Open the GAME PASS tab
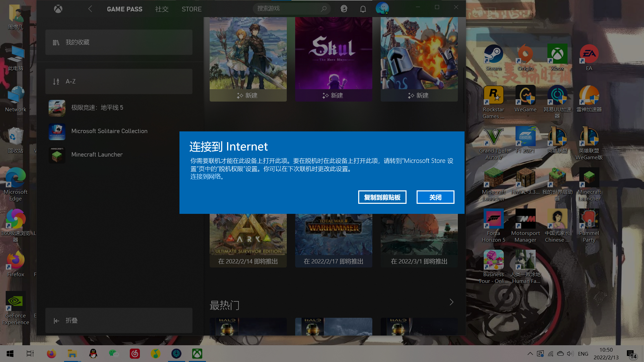 124,9
